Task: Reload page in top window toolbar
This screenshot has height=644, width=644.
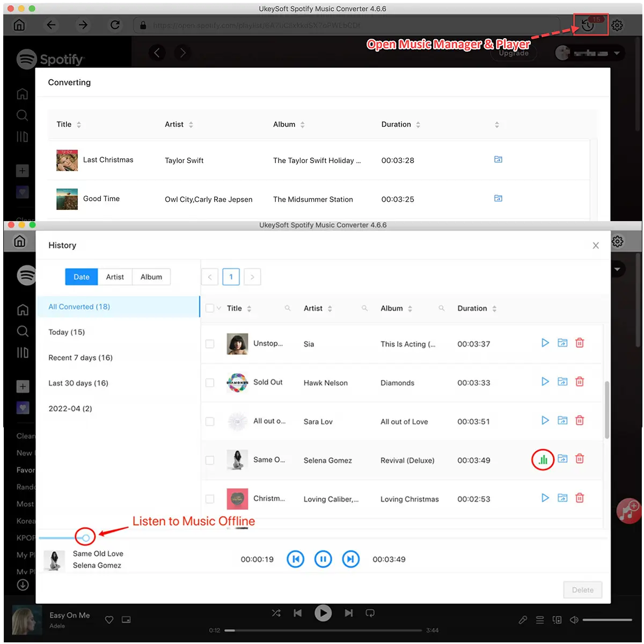Action: pyautogui.click(x=115, y=25)
